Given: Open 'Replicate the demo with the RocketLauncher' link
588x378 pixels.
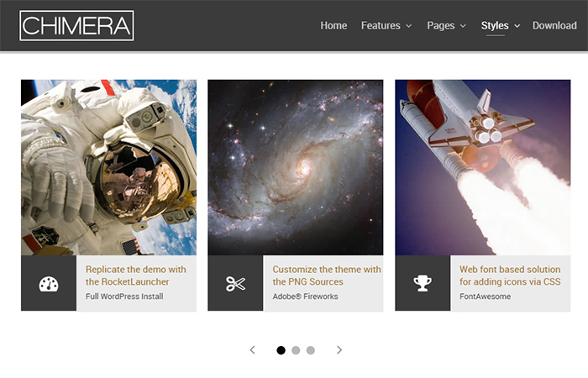Looking at the screenshot, I should [x=135, y=276].
